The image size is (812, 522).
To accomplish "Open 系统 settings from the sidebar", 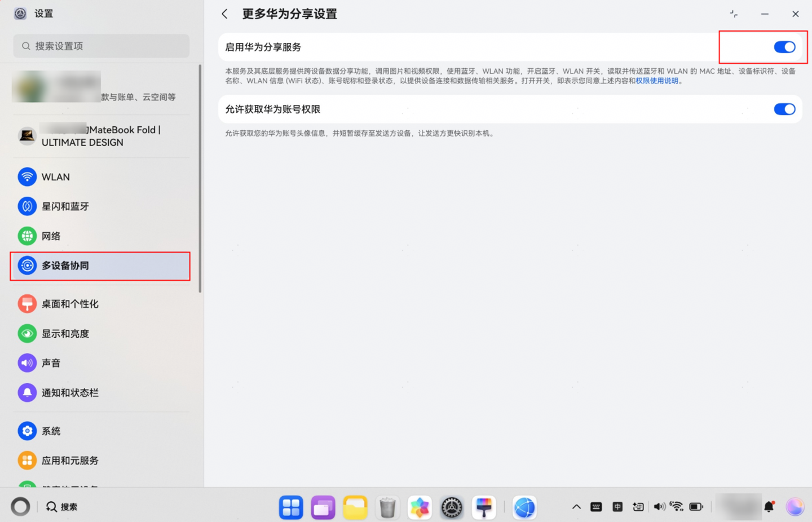I will click(x=51, y=431).
